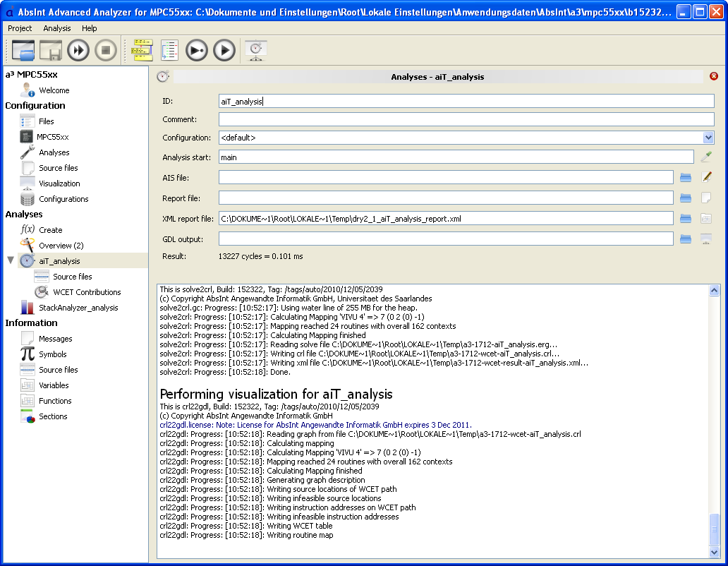The image size is (728, 566).
Task: Open Analyses under Configuration section
Action: click(x=54, y=152)
